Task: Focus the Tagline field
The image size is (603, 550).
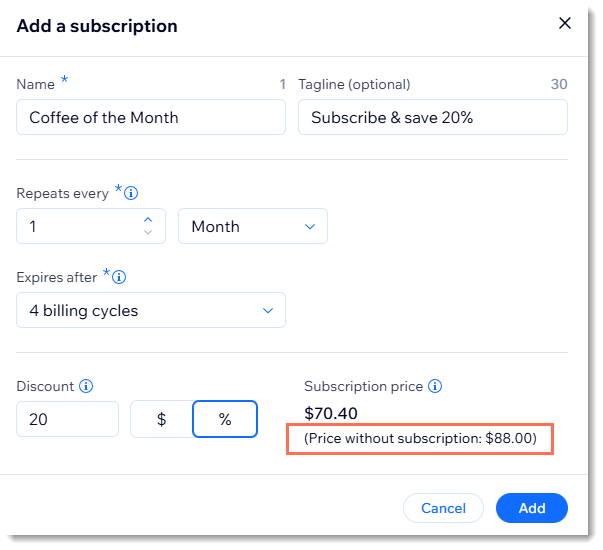Action: 432,118
